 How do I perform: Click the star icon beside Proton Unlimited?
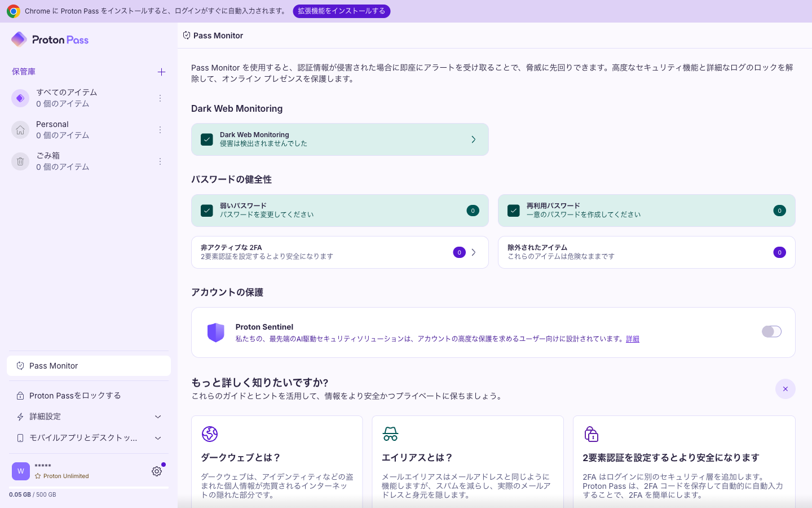tap(38, 476)
